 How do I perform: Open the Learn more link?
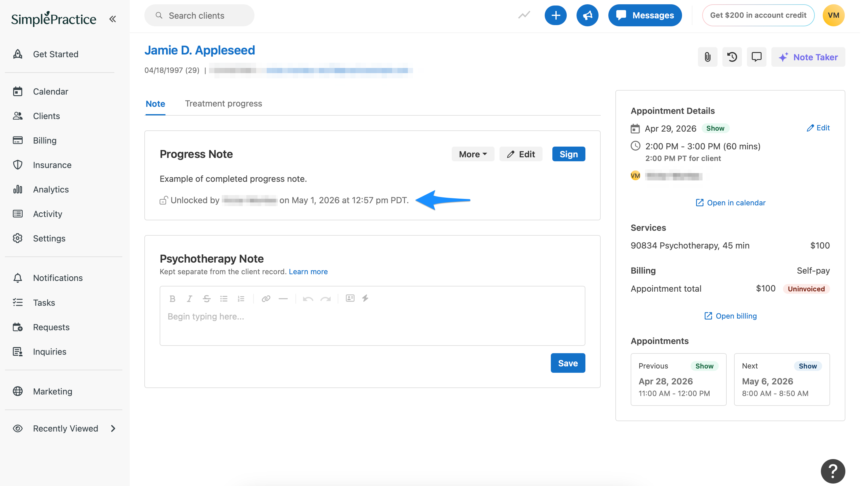point(308,271)
